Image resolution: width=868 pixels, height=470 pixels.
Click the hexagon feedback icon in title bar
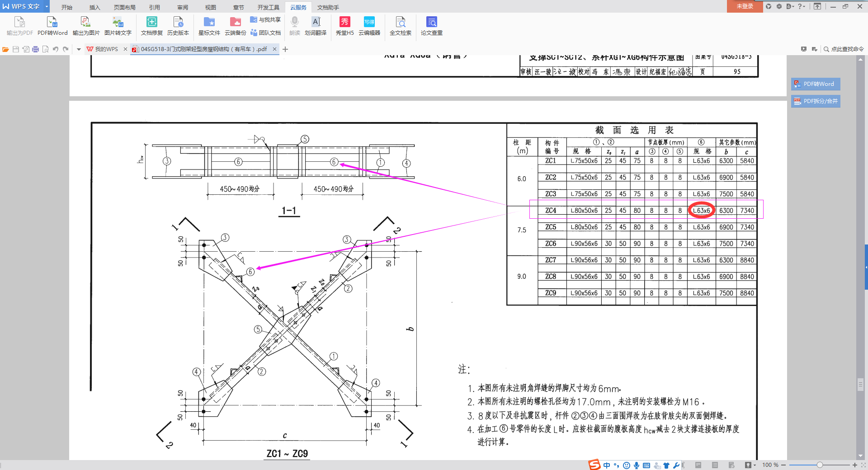pos(779,6)
